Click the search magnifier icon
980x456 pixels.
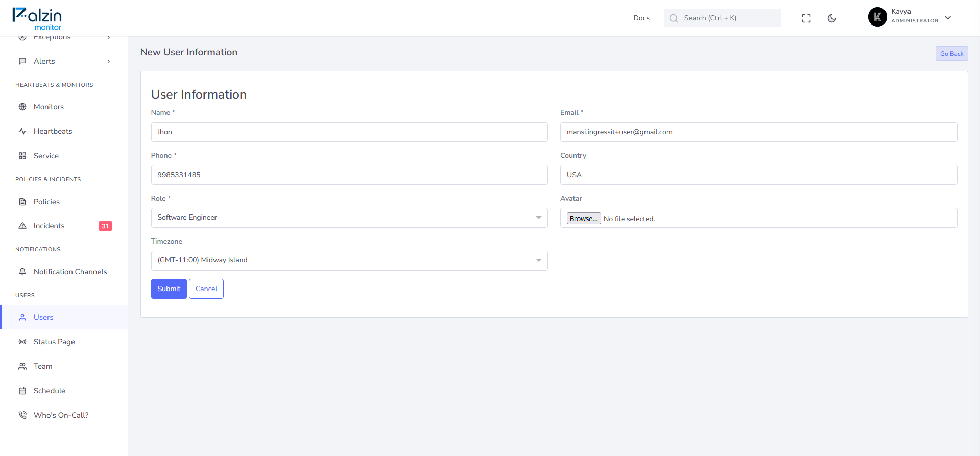[x=674, y=18]
